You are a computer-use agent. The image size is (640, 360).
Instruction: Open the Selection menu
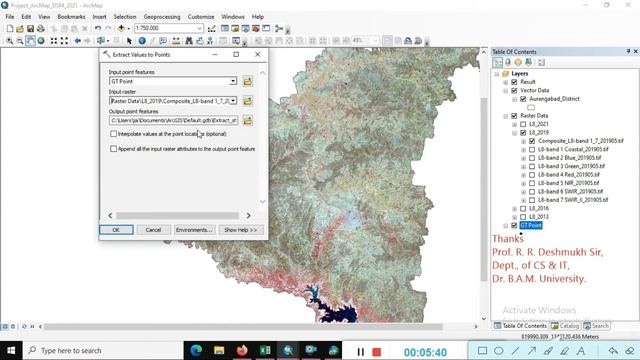click(x=124, y=17)
